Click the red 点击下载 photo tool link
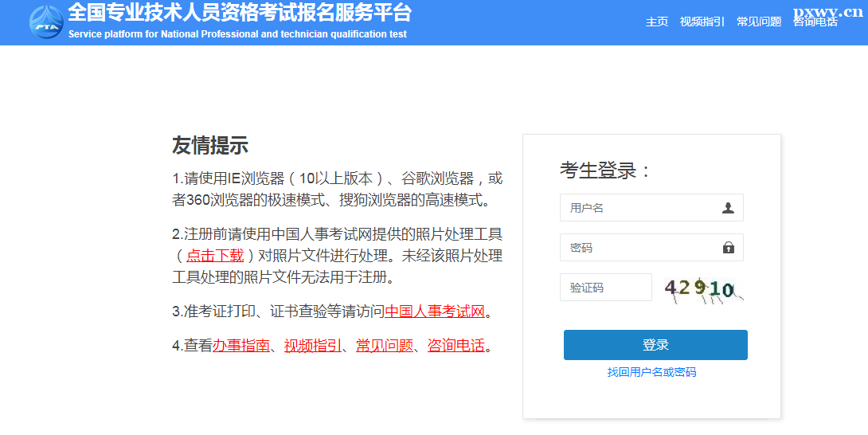868x435 pixels. [x=215, y=256]
